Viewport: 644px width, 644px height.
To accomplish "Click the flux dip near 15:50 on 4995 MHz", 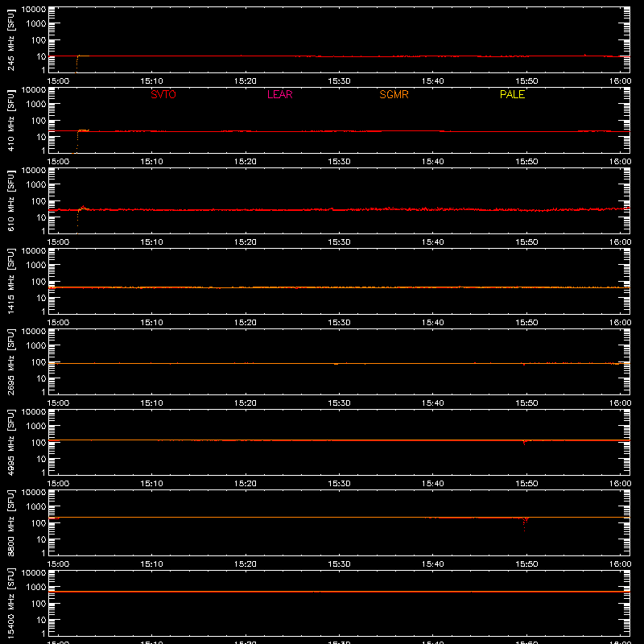I will pyautogui.click(x=525, y=442).
